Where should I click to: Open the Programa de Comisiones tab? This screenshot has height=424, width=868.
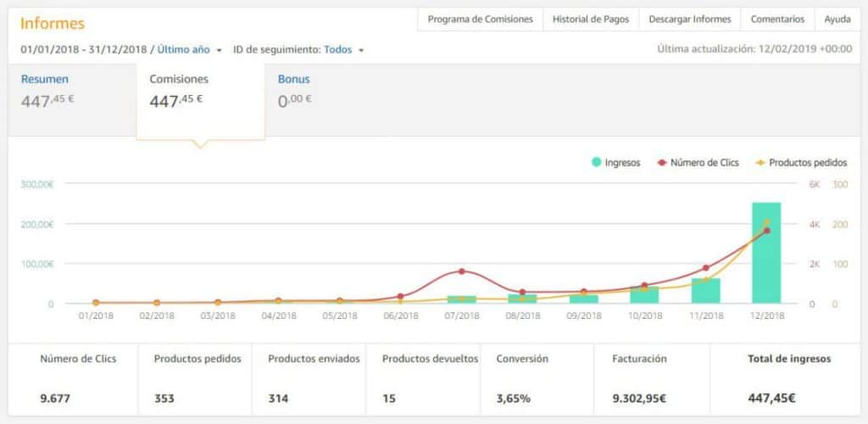point(480,20)
